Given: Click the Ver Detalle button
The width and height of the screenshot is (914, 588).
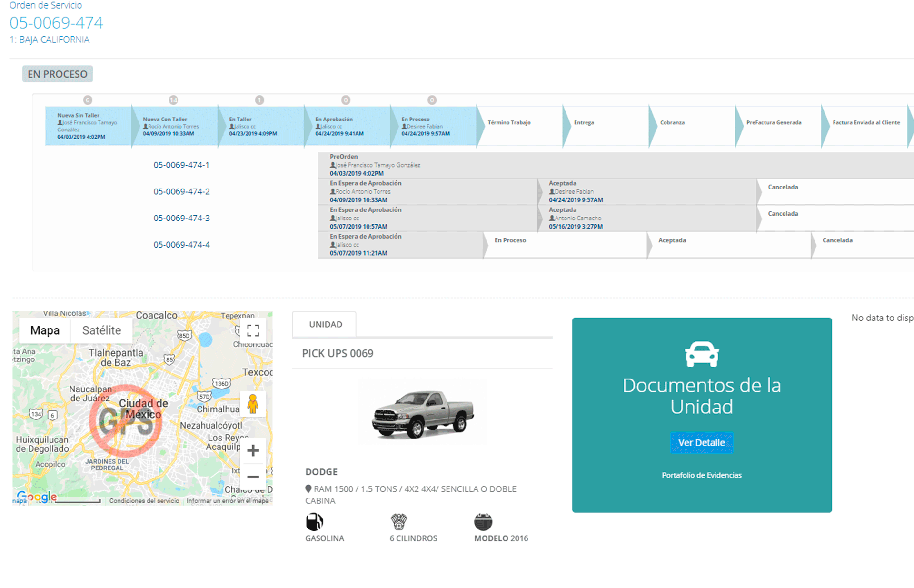Looking at the screenshot, I should coord(702,442).
